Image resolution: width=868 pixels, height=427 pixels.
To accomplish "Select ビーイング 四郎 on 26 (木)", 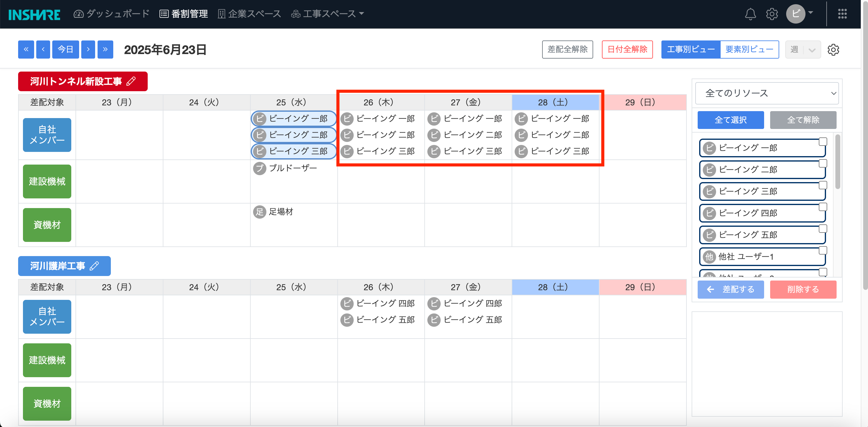I will (x=378, y=303).
